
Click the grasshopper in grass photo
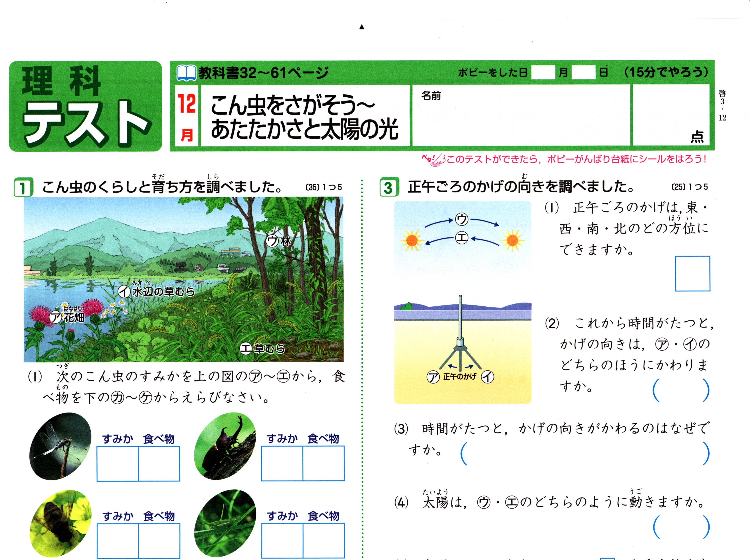tap(225, 523)
